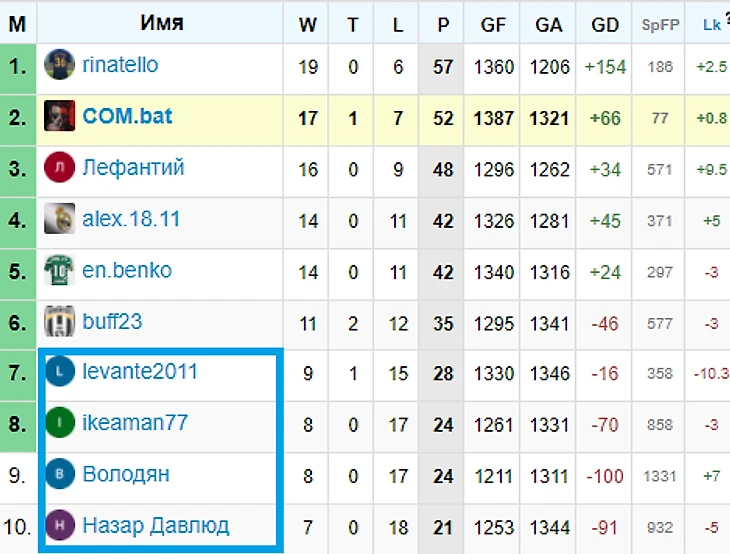Viewport: 730px width, 554px height.
Task: Click rinatello's avatar icon
Action: click(x=60, y=66)
